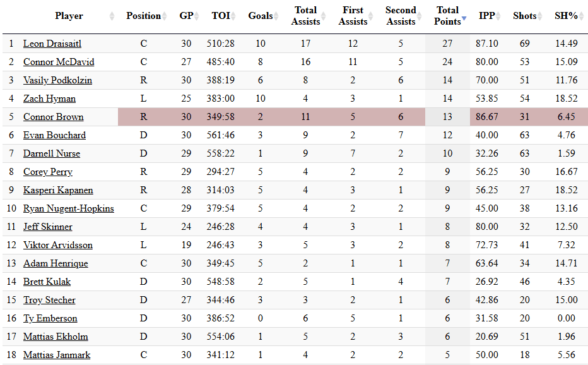
Task: Toggle sort order on IPP header
Action: pos(498,16)
